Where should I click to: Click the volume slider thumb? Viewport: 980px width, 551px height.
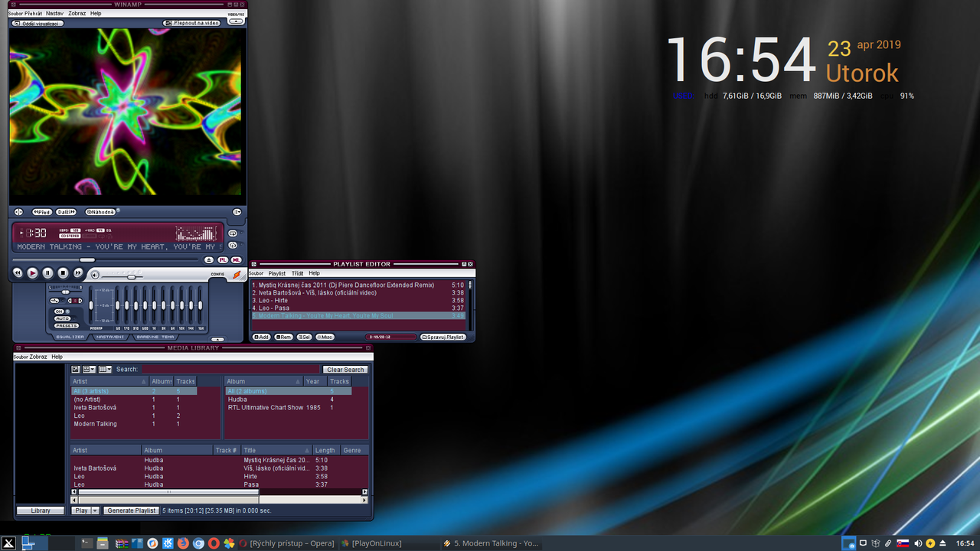(131, 277)
